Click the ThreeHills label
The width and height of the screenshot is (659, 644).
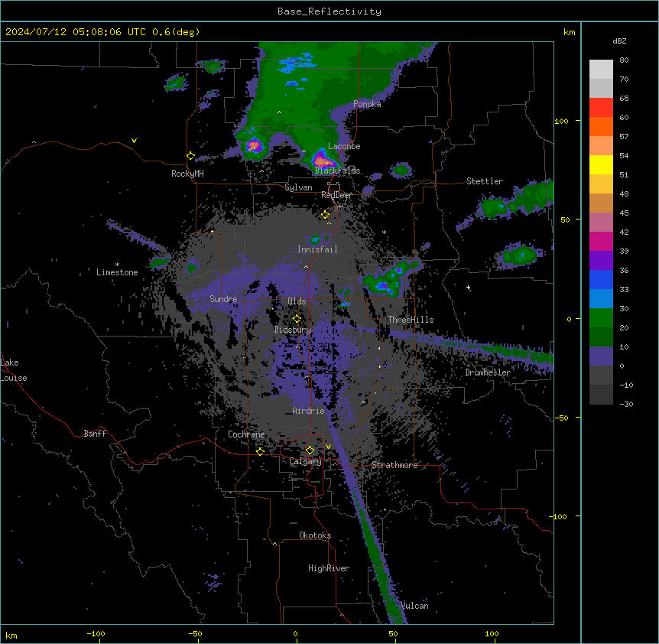pos(411,320)
